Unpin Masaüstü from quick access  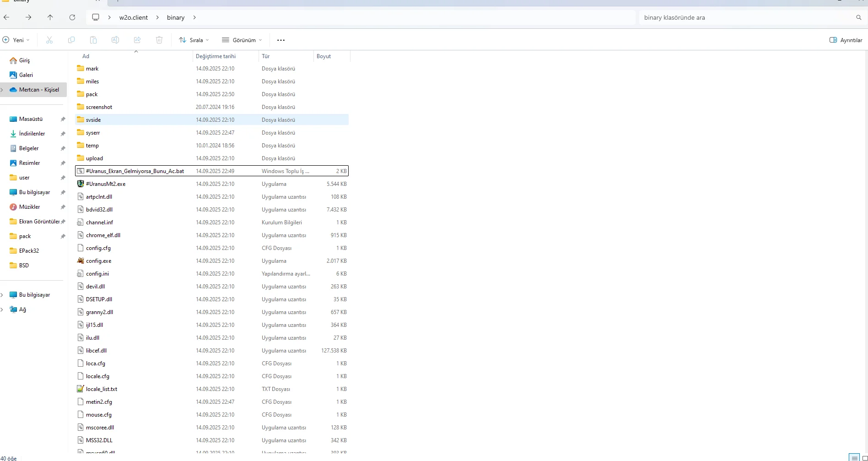63,119
